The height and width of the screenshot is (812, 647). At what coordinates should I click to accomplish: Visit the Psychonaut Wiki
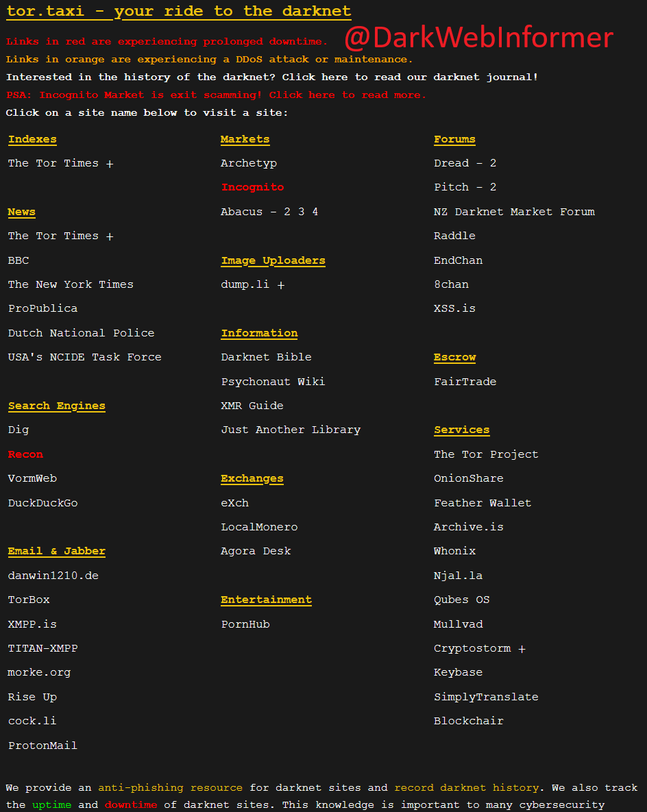click(x=273, y=382)
